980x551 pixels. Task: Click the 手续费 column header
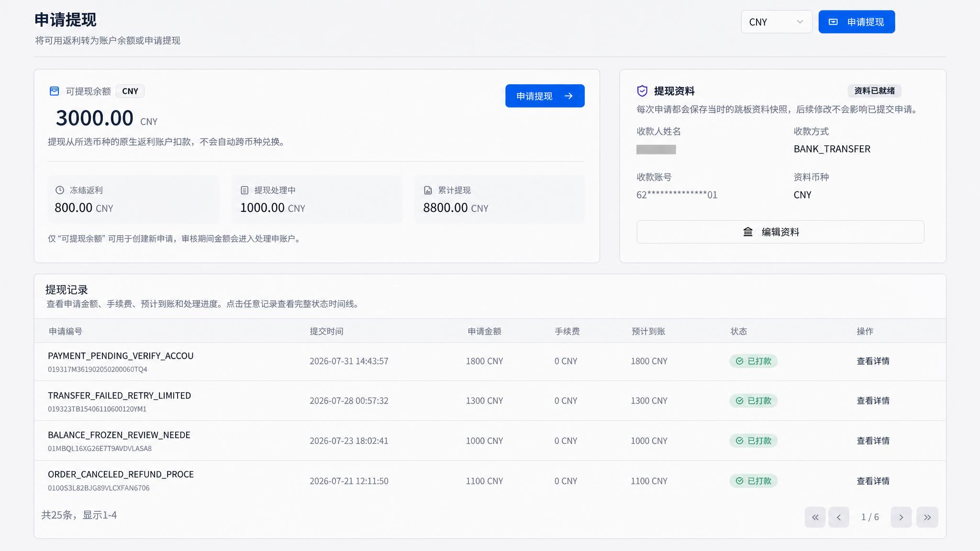pos(567,331)
